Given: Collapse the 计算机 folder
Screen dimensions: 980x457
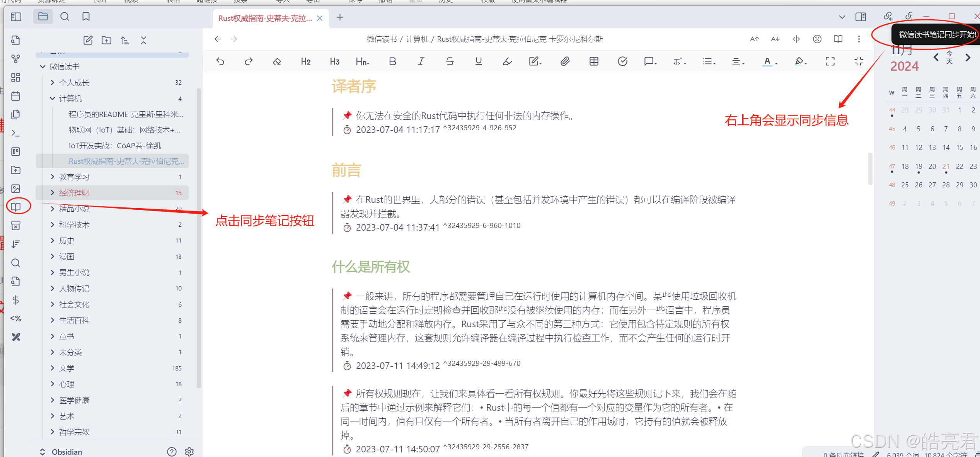Looking at the screenshot, I should point(53,99).
